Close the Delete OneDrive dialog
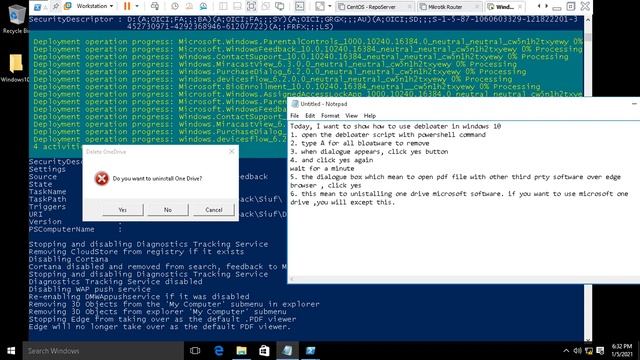 (232, 151)
